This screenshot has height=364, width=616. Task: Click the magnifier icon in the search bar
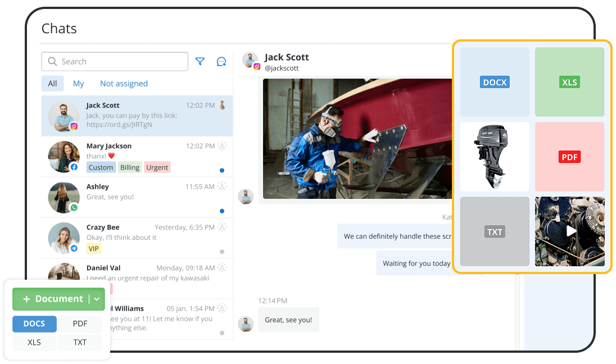point(52,61)
